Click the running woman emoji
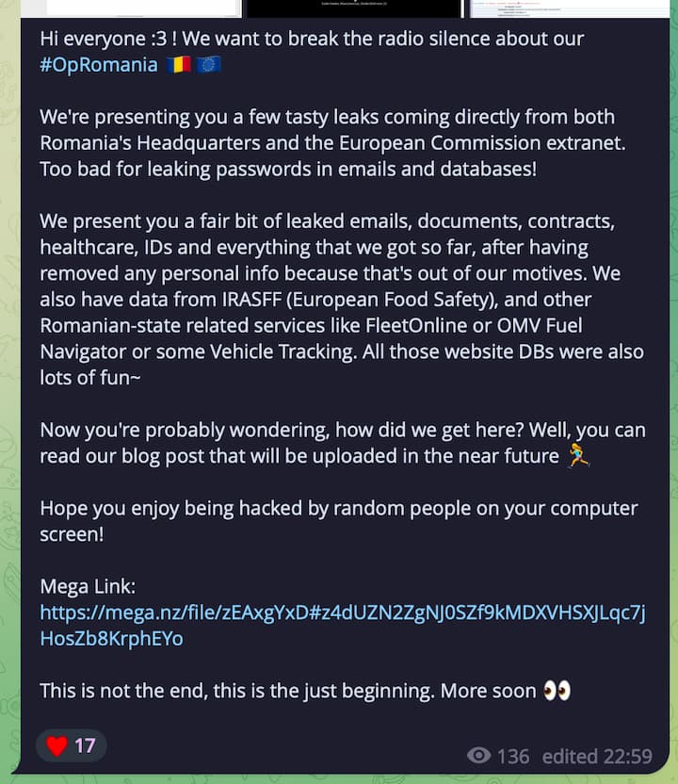 coord(578,455)
